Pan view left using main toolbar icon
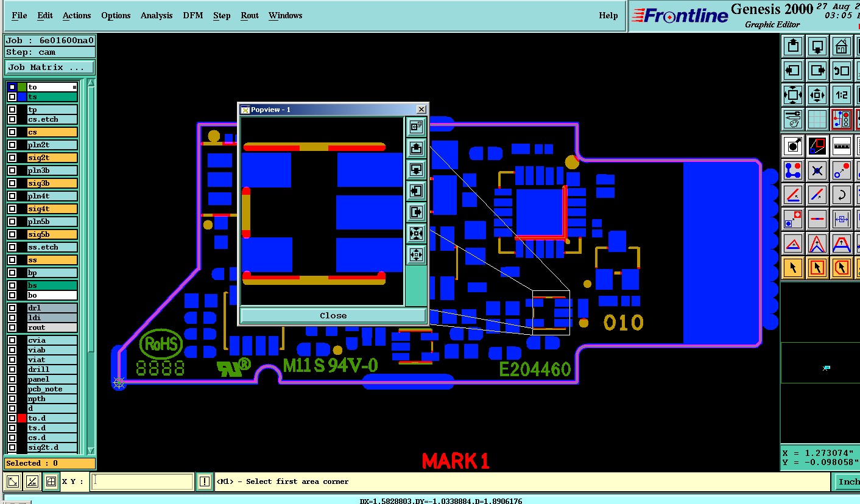The image size is (860, 504). [793, 71]
